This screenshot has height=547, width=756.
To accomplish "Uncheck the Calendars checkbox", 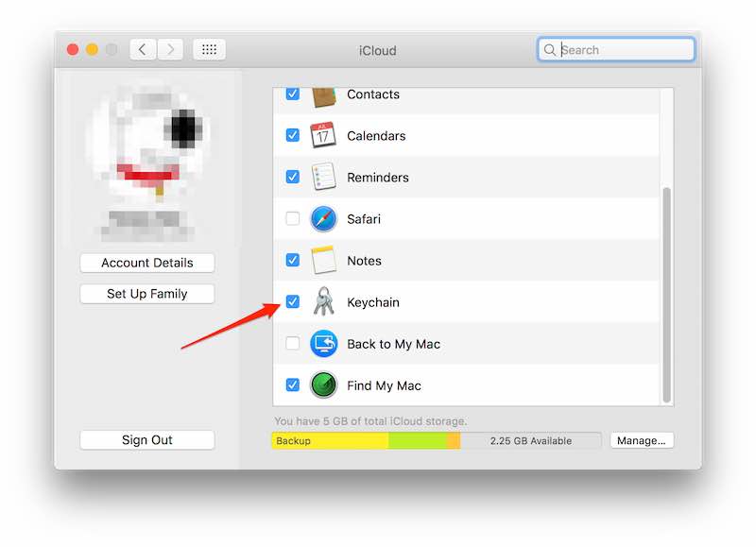I will click(x=293, y=135).
